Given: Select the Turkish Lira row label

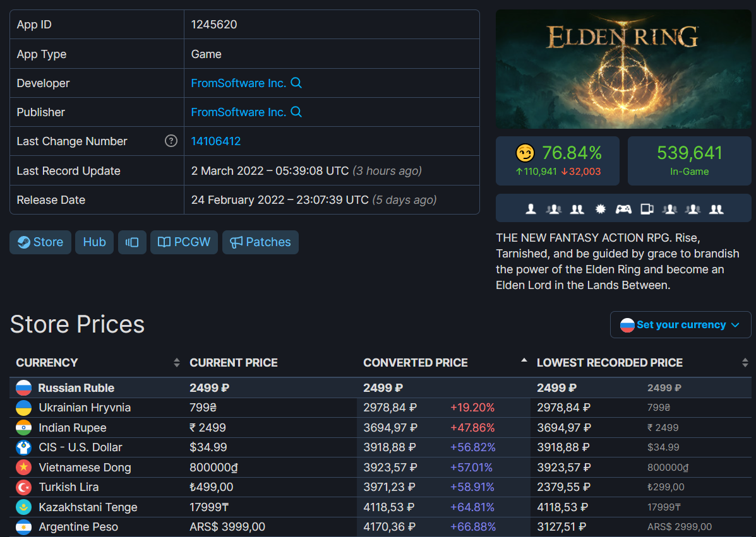Looking at the screenshot, I should (68, 487).
